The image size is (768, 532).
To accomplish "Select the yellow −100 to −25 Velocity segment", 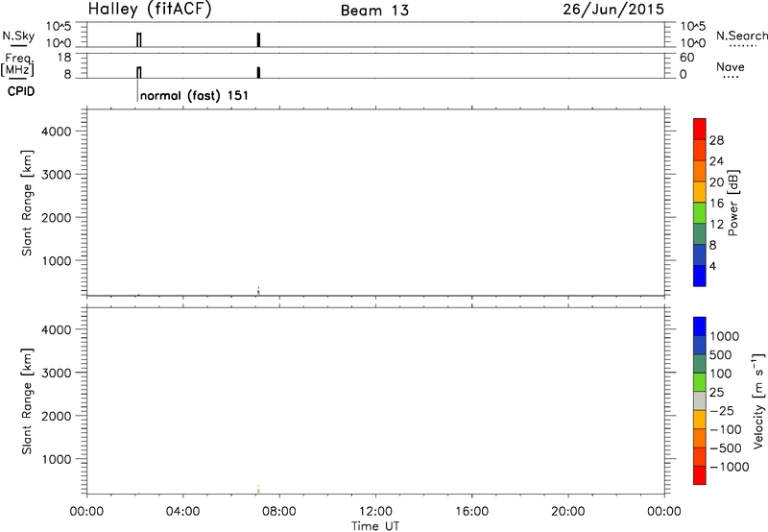I will [x=700, y=420].
